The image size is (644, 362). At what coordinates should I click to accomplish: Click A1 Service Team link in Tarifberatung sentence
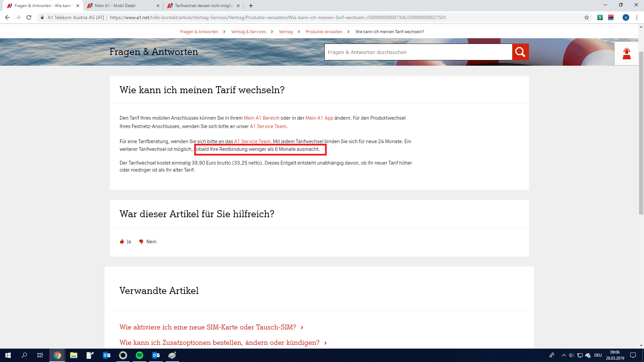252,141
